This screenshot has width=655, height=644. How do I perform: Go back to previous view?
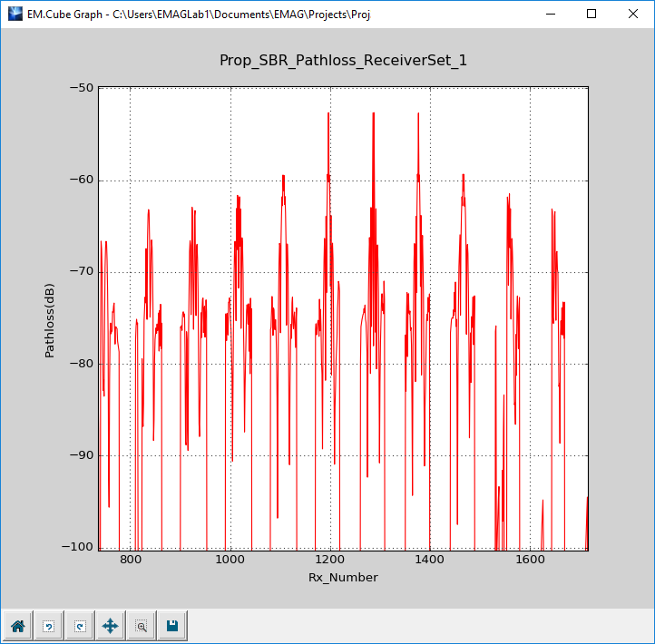48,626
